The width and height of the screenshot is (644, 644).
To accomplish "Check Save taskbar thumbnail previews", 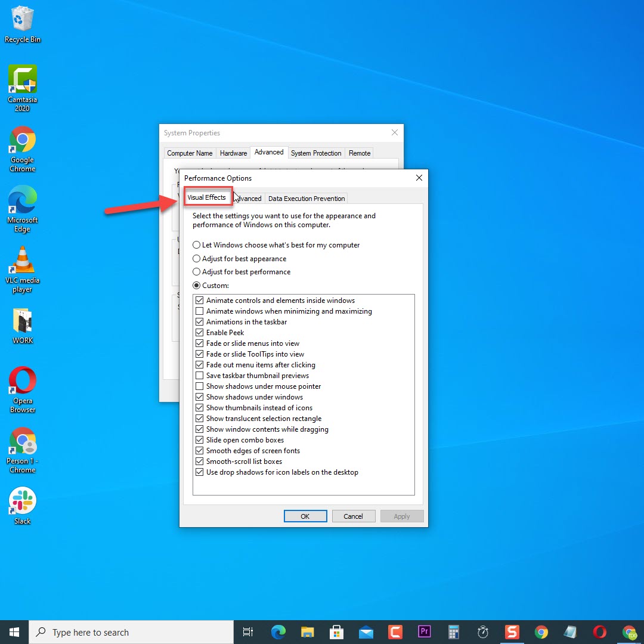I will click(199, 376).
